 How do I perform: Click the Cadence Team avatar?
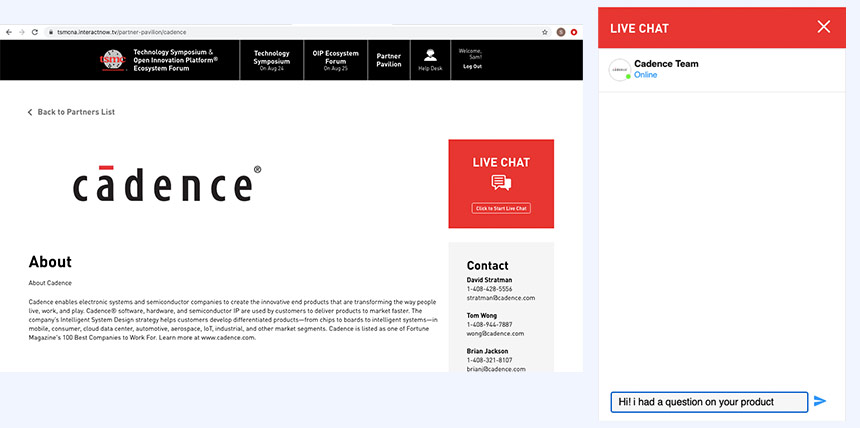coord(620,70)
